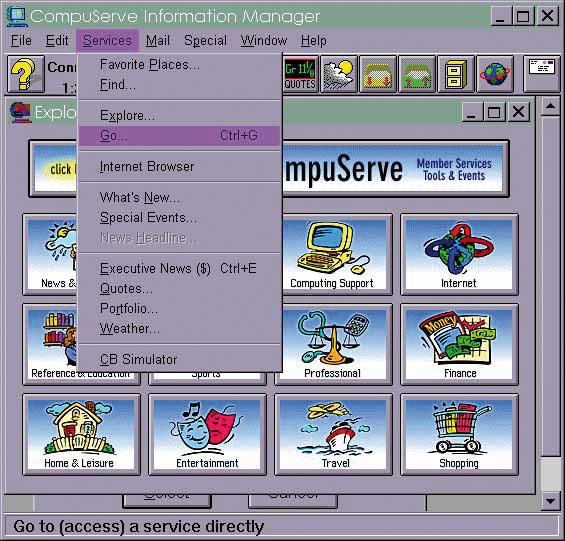
Task: Choose Go... from the Services menu
Action: click(x=179, y=136)
